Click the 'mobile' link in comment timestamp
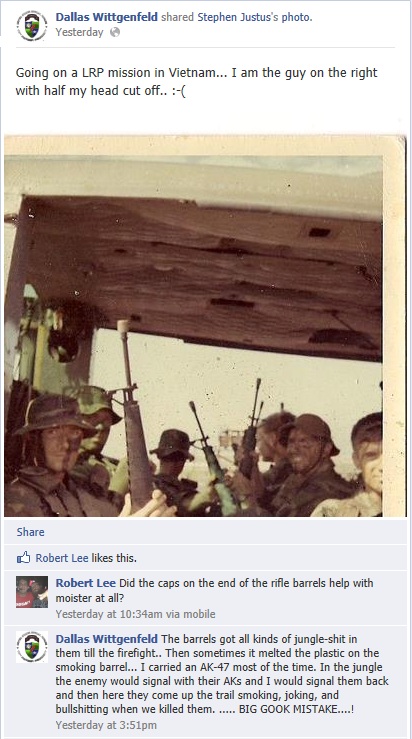 point(199,614)
